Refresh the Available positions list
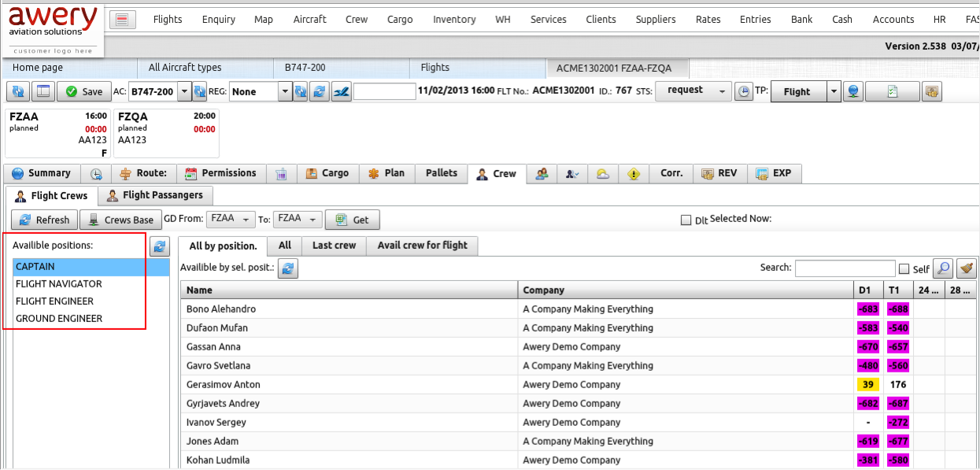980x470 pixels. coord(160,246)
